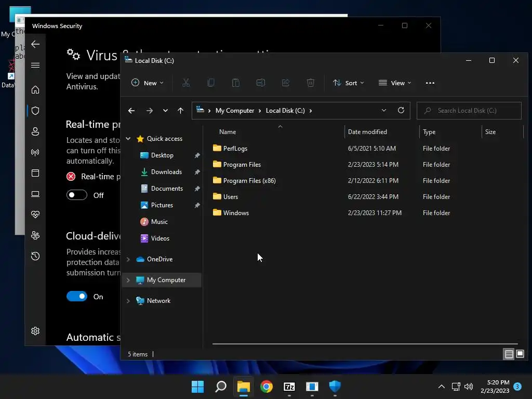The height and width of the screenshot is (399, 532).
Task: Click the Copy icon in File Explorer toolbar
Action: (x=211, y=83)
